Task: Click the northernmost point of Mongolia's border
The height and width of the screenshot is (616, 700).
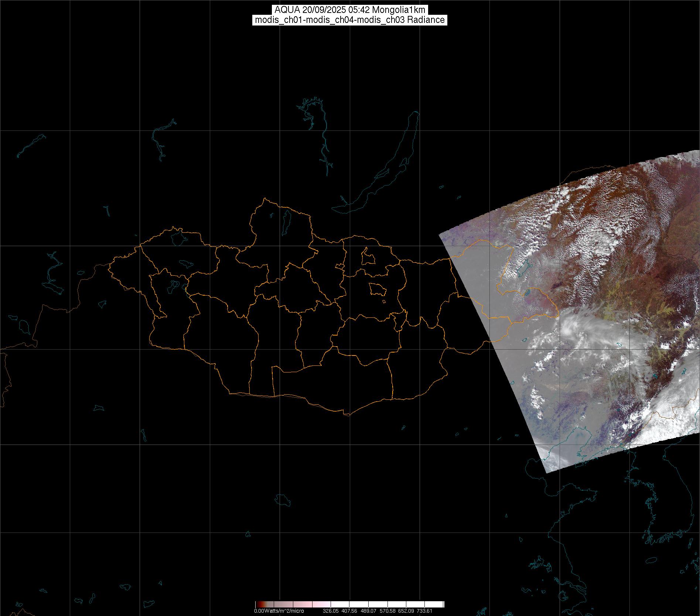Action: coord(264,199)
